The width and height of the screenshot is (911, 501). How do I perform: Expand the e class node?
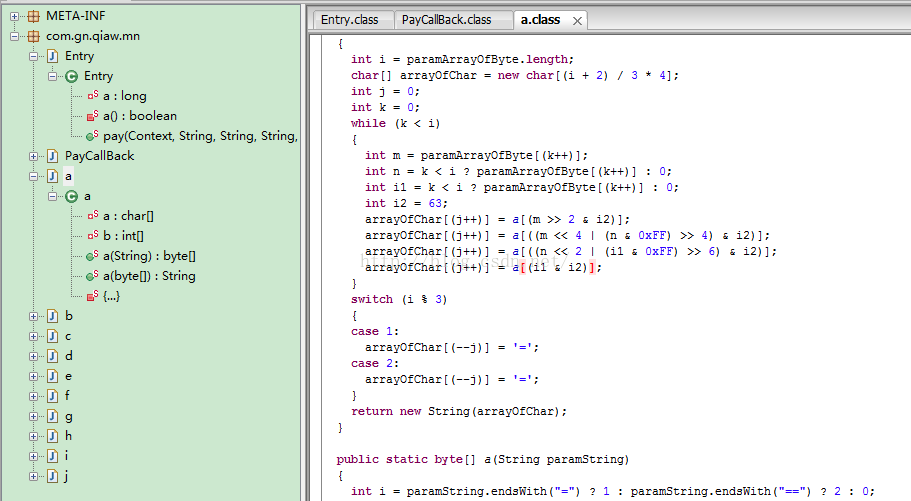(x=34, y=377)
